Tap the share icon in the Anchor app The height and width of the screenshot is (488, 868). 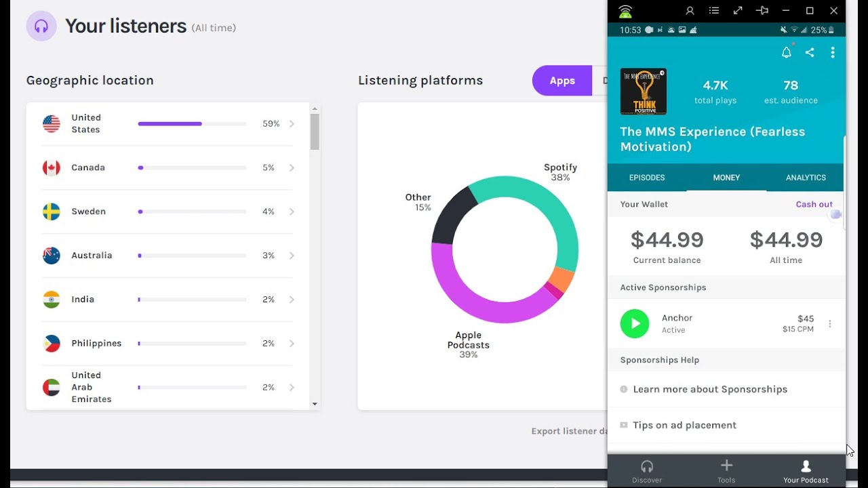(810, 52)
